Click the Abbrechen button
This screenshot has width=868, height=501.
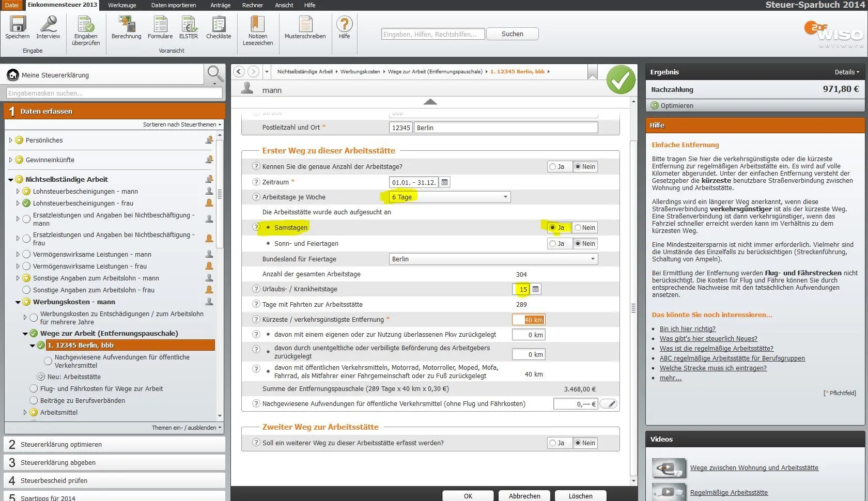pos(524,496)
